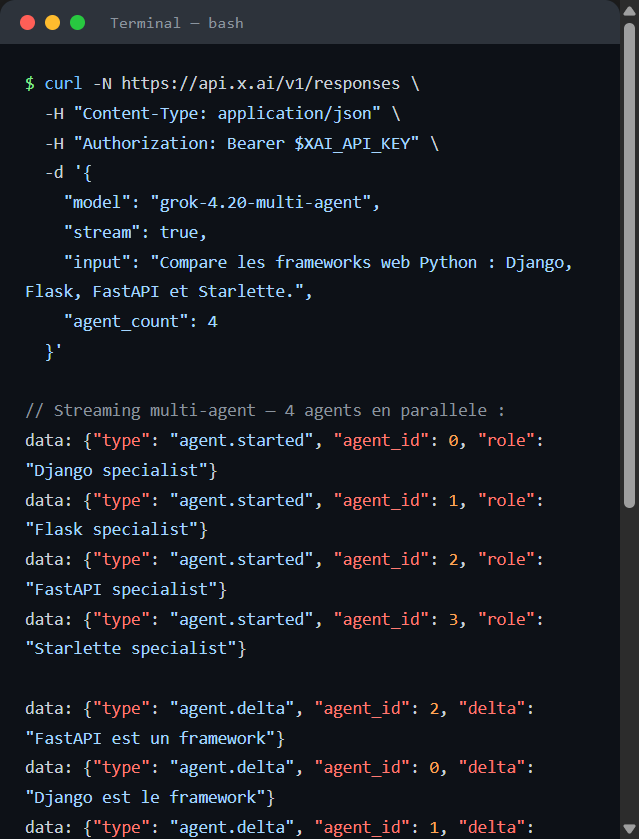The width and height of the screenshot is (639, 839).
Task: Click the agent.started line with agent_id 3
Action: click(284, 620)
